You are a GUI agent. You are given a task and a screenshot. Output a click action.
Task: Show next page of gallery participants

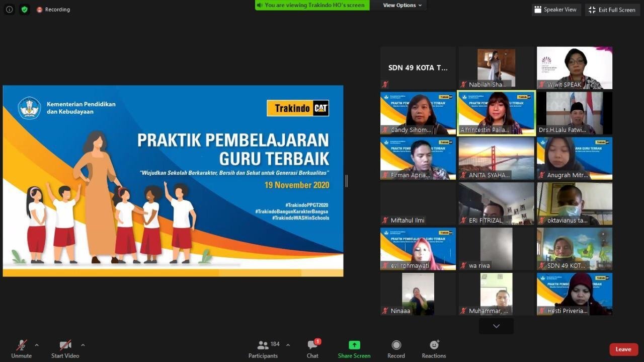(x=496, y=326)
